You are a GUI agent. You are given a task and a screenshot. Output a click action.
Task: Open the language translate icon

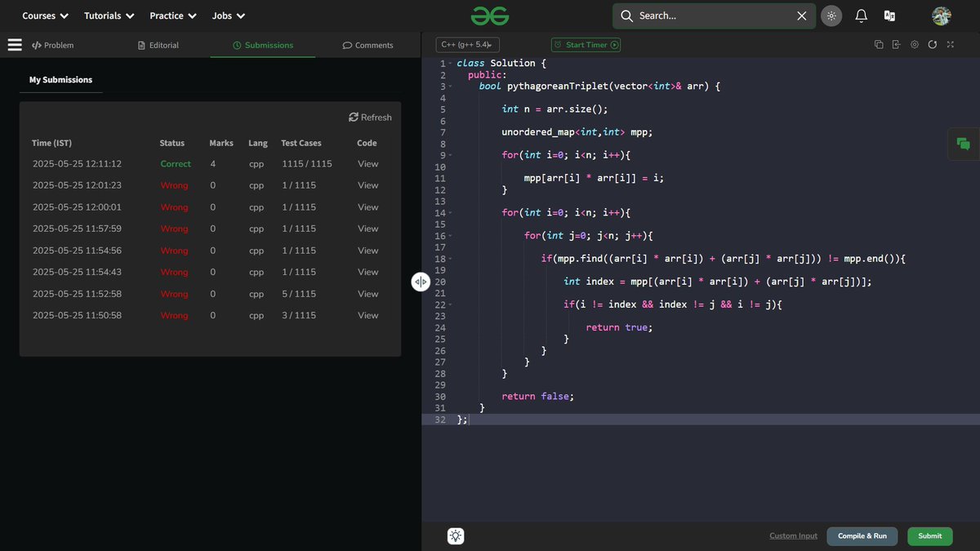coord(889,16)
